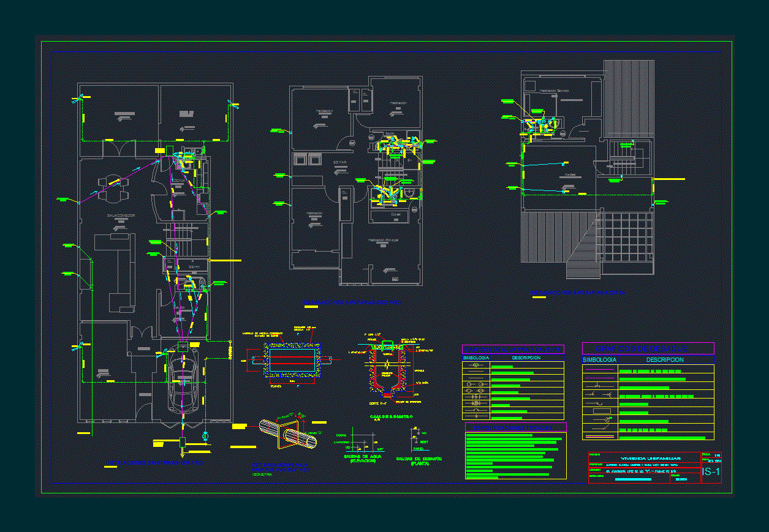Select the IS-1 sheet number in title block
The height and width of the screenshot is (532, 769).
(711, 471)
